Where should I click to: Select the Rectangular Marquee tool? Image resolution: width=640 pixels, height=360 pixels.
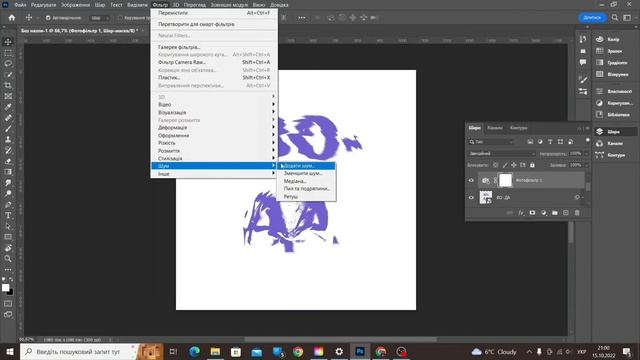click(x=8, y=53)
